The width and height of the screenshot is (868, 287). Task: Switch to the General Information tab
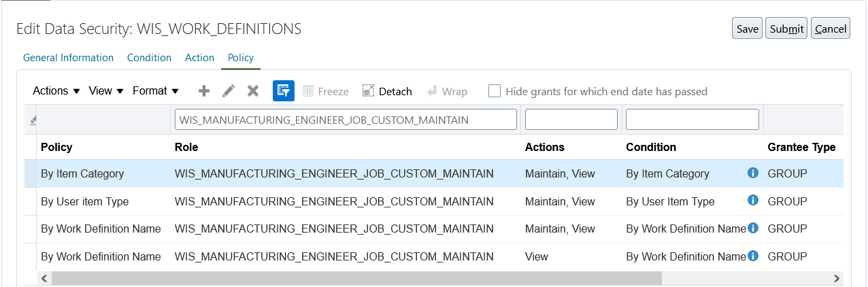tap(68, 58)
